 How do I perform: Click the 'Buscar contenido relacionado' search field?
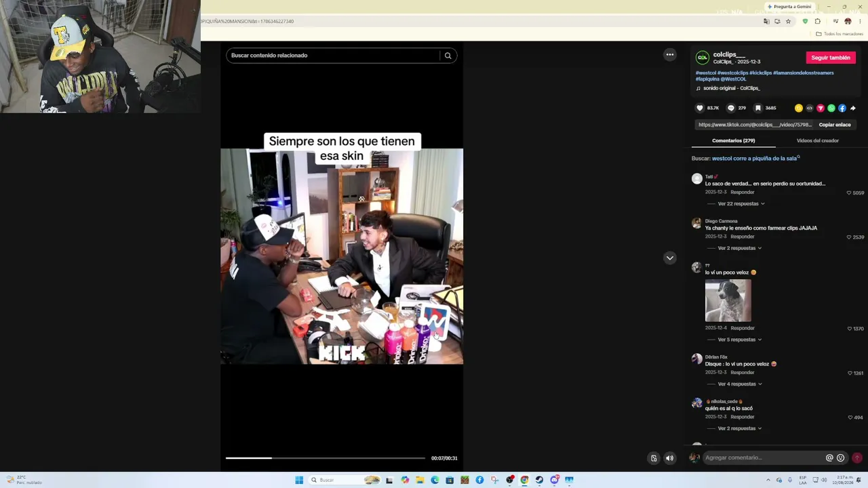click(334, 56)
